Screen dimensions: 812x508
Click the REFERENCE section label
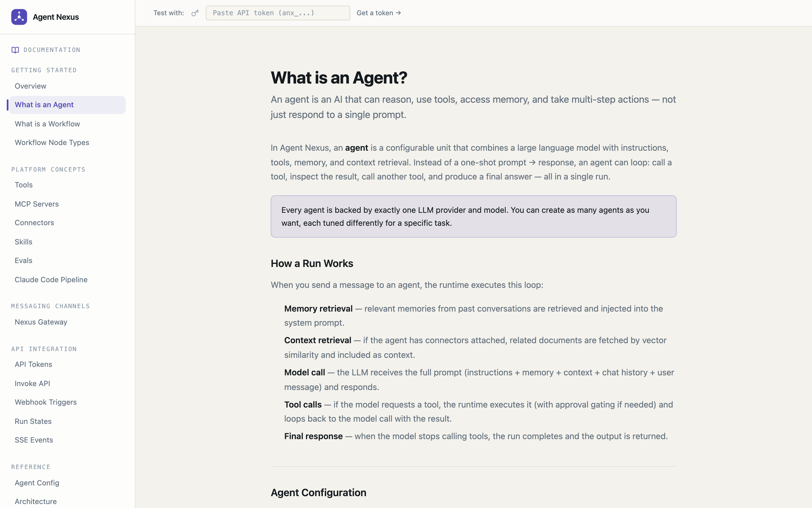pyautogui.click(x=30, y=467)
